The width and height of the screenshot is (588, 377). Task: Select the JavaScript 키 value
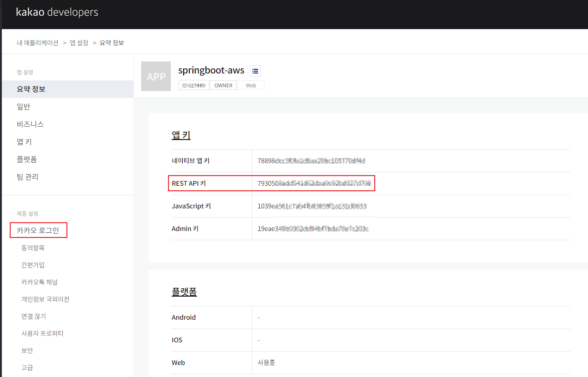coord(312,206)
